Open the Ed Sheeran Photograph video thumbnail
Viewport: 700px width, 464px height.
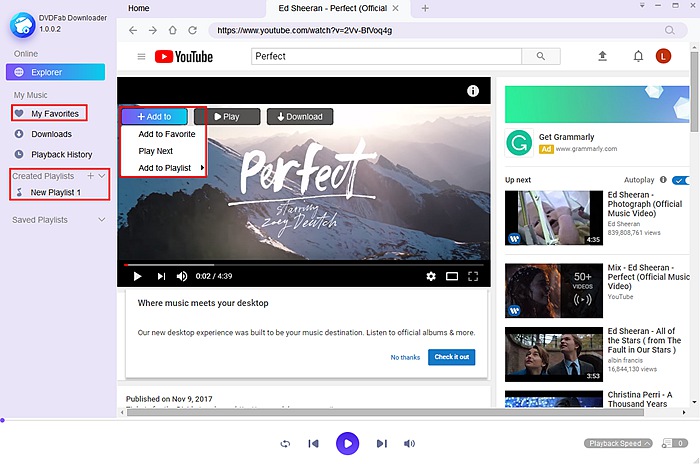554,218
